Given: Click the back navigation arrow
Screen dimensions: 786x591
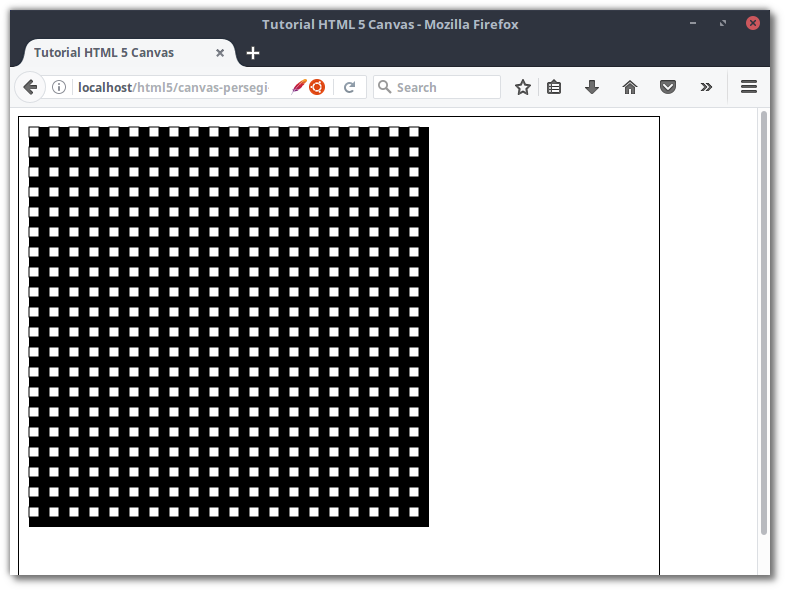Looking at the screenshot, I should pos(30,87).
